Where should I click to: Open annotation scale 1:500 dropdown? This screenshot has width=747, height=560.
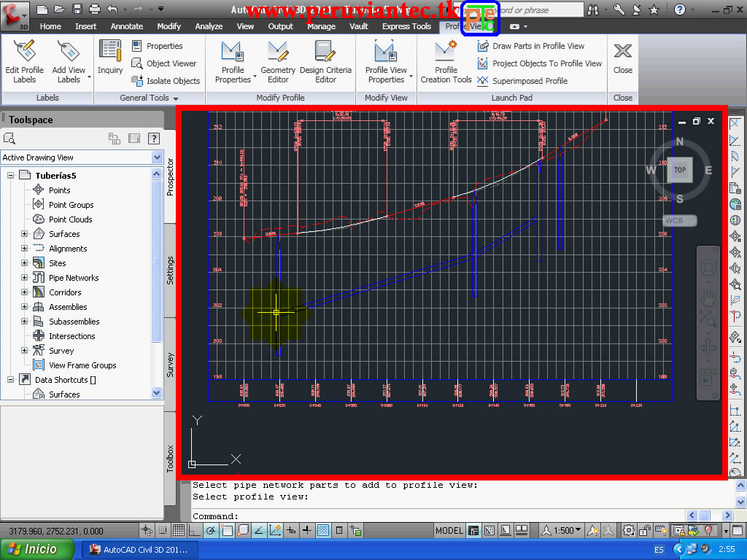click(x=561, y=531)
